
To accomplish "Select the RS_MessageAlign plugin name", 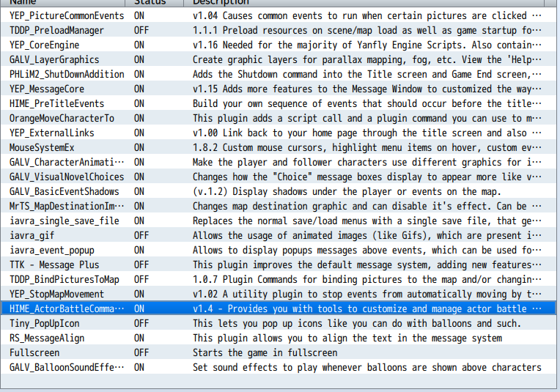I will tap(47, 338).
